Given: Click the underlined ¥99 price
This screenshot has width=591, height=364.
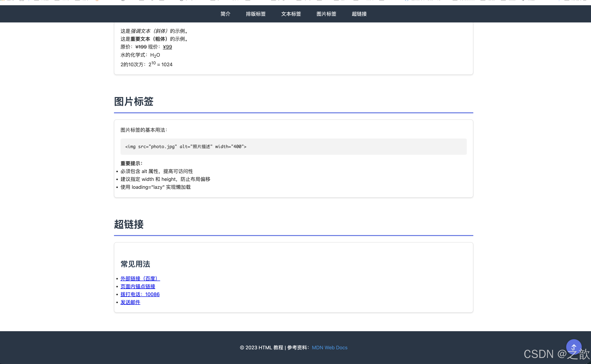Looking at the screenshot, I should click(167, 47).
